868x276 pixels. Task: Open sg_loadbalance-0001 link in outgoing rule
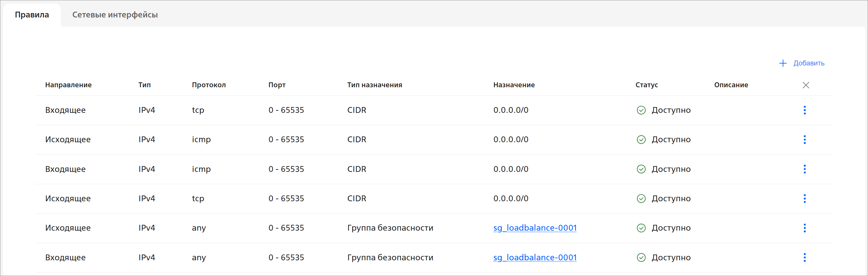coord(535,228)
